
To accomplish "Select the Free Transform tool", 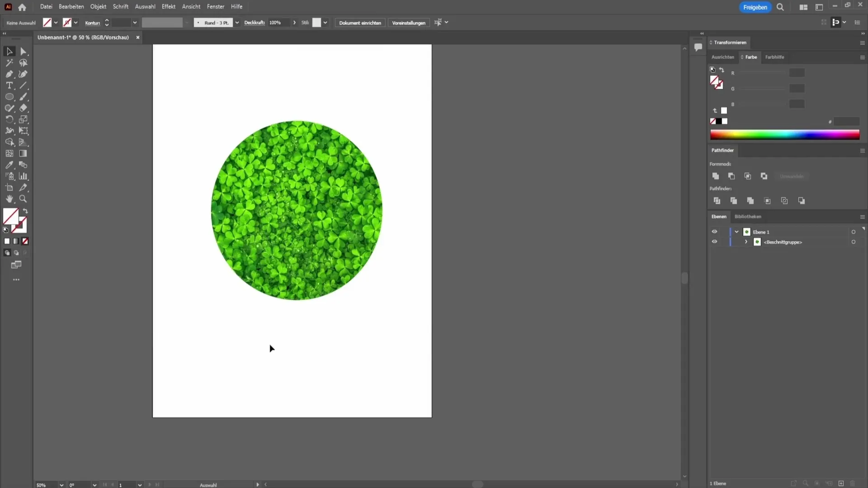I will click(x=24, y=131).
